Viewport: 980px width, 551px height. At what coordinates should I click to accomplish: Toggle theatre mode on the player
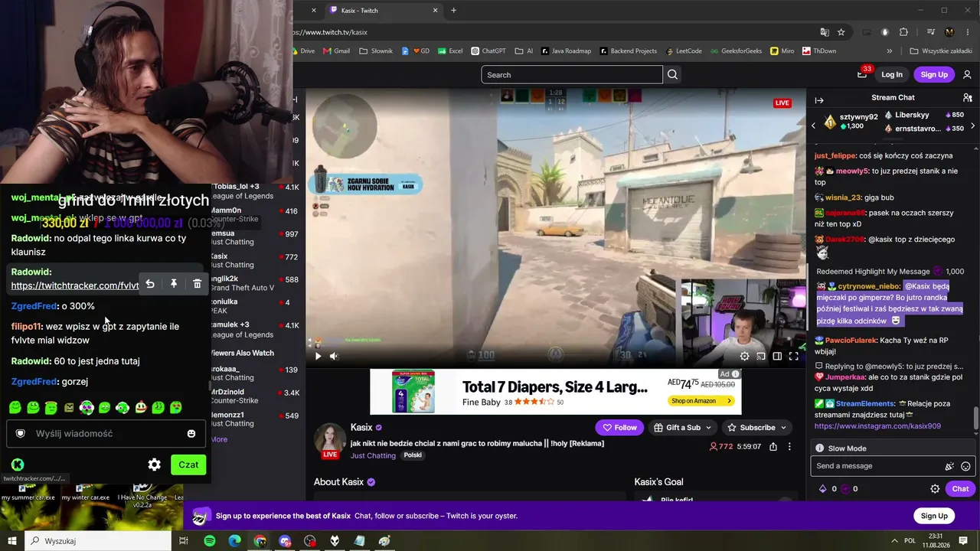[777, 356]
